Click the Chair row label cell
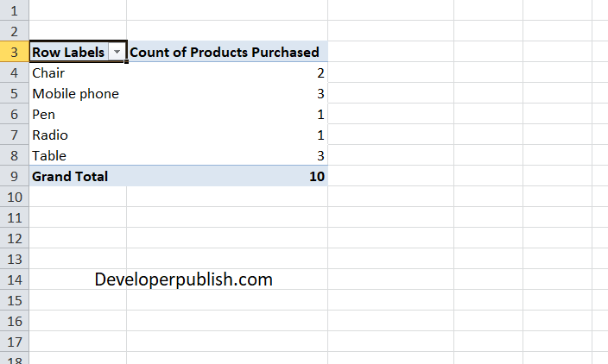This screenshot has width=608, height=364. coord(78,72)
